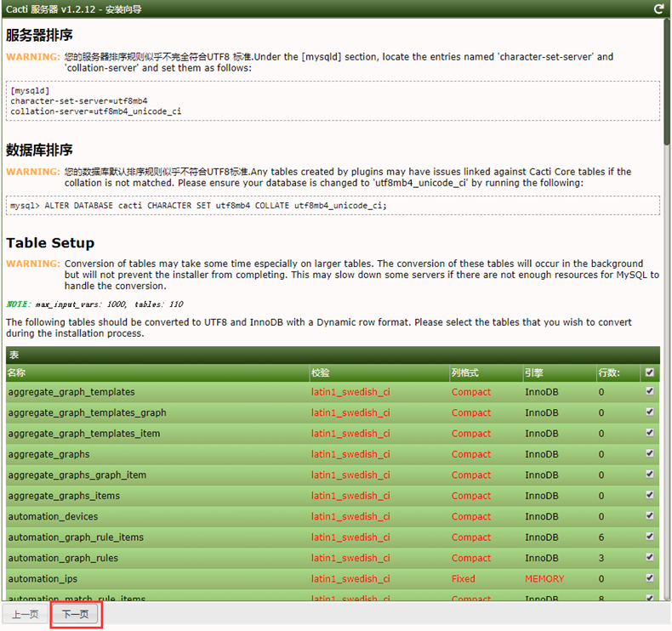Viewport: 672px width, 631px height.
Task: Click the 服务器排序 heading
Action: pos(39,35)
